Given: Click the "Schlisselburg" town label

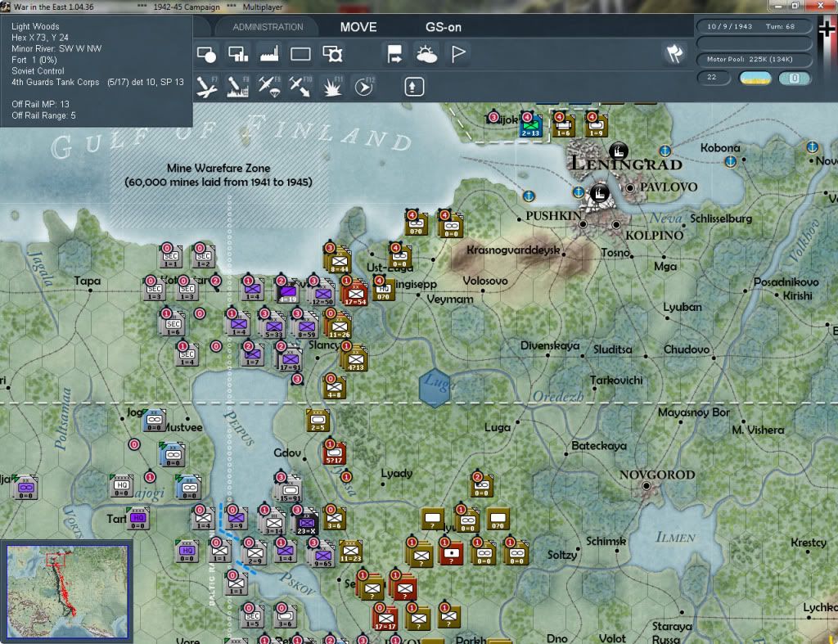Looking at the screenshot, I should click(x=721, y=218).
